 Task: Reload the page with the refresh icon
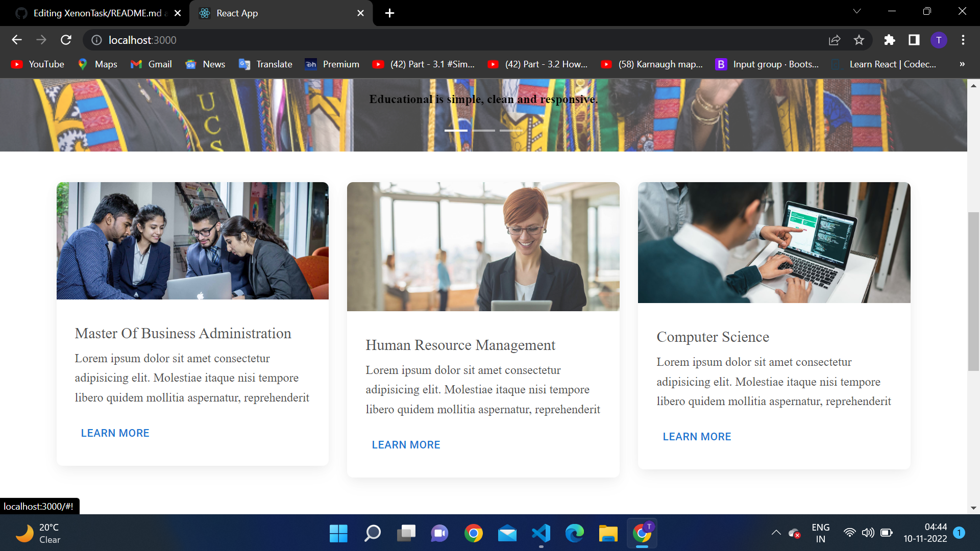coord(66,40)
